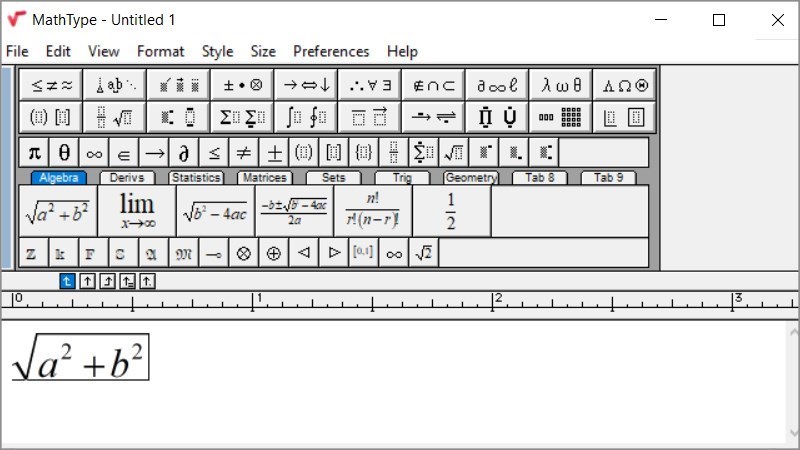Switch to the Sets tab
The width and height of the screenshot is (800, 450).
point(333,178)
